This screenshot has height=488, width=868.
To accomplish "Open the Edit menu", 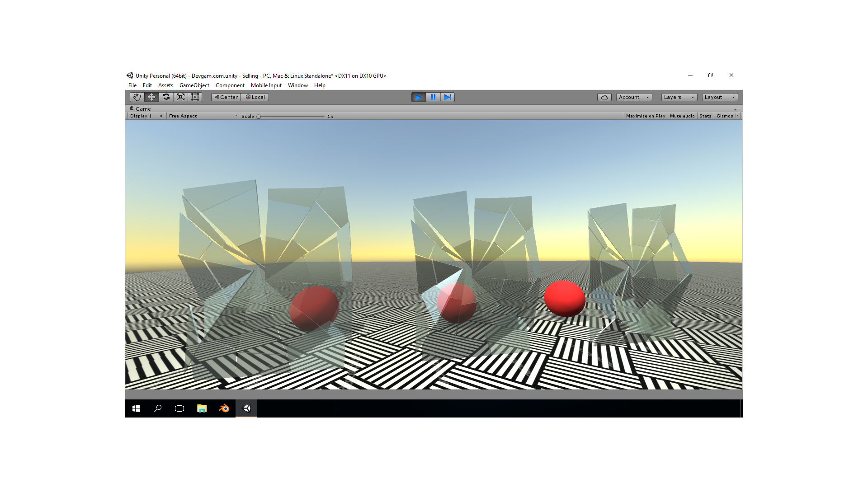I will coord(147,85).
